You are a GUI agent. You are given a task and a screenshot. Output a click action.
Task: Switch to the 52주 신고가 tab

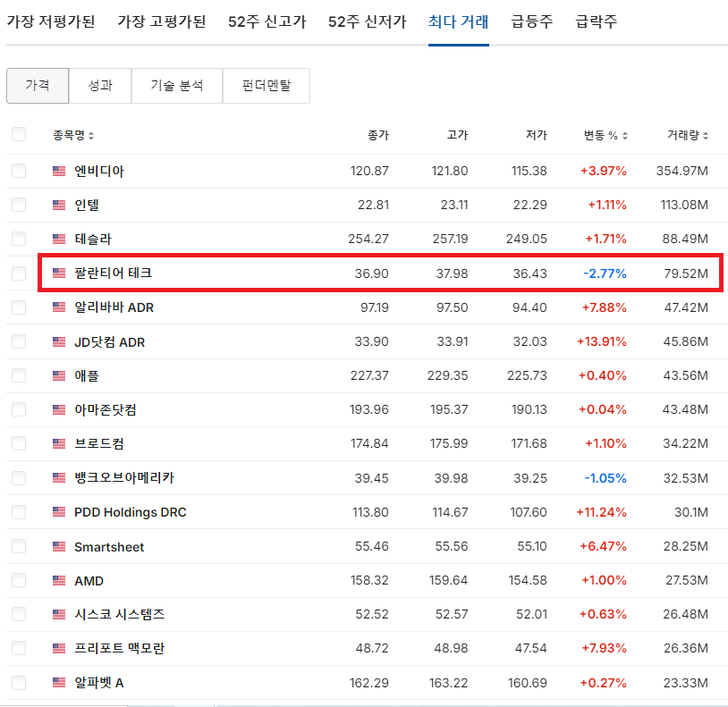click(x=267, y=21)
